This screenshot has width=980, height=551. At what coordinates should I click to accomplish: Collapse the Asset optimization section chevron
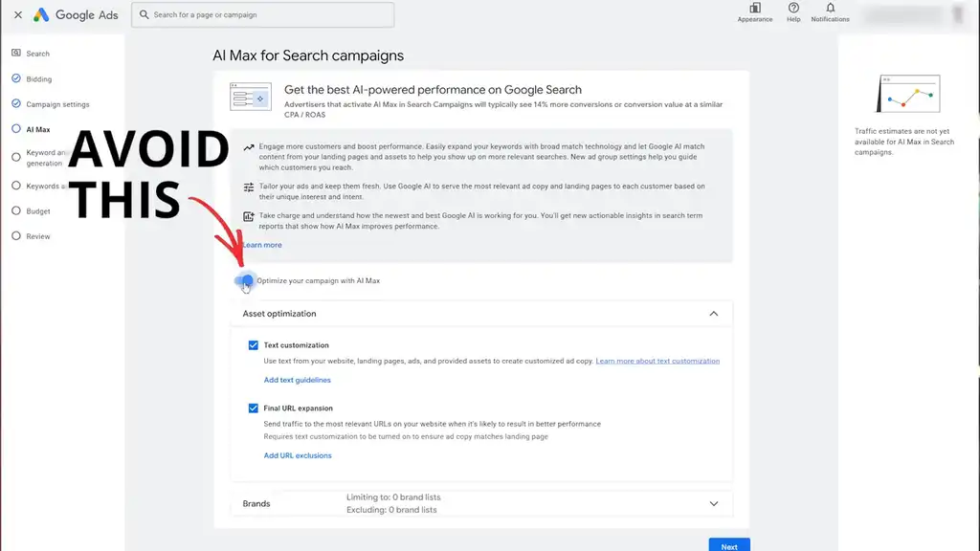[x=713, y=314]
